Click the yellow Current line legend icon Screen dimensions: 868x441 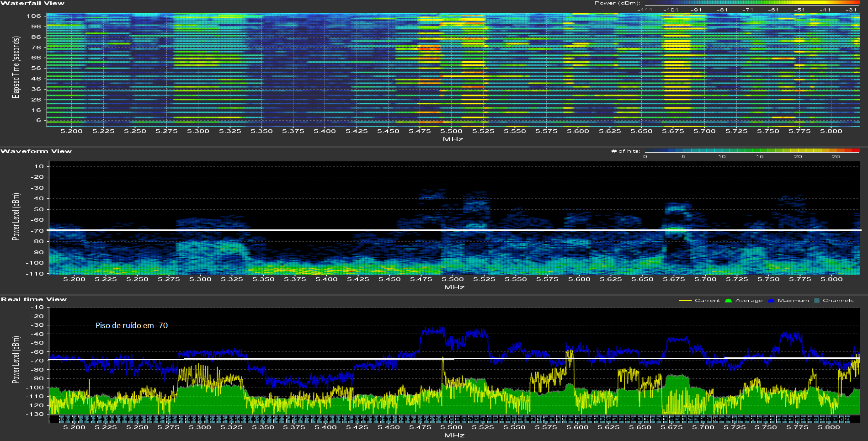click(685, 301)
